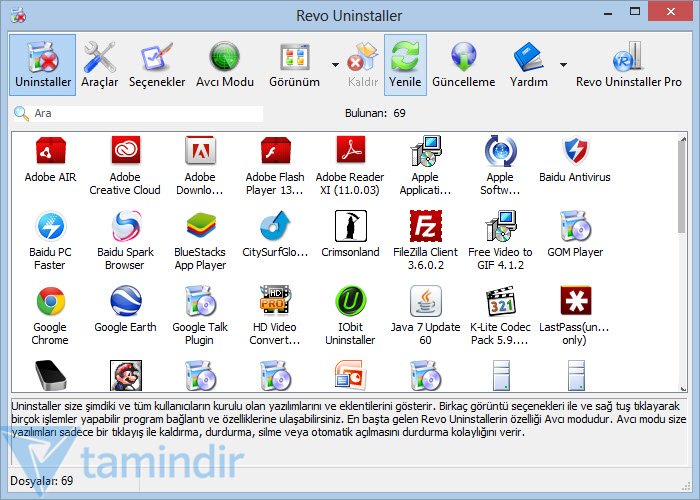700x500 pixels.
Task: Activate Avcı Modu hunter mode
Action: click(x=225, y=65)
